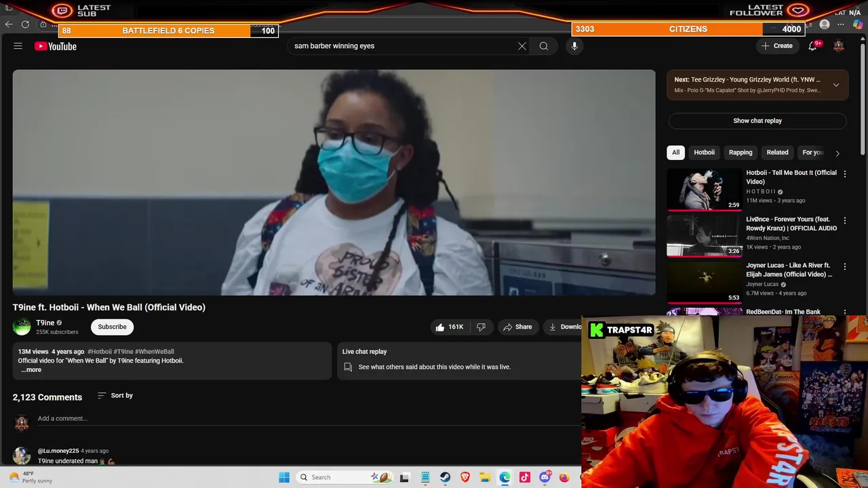Open Task View in taskbar
The image size is (868, 488).
click(405, 477)
